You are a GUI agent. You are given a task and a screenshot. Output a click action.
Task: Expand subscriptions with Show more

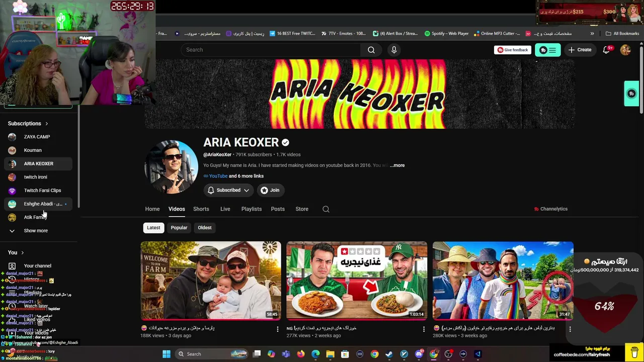[36, 231]
